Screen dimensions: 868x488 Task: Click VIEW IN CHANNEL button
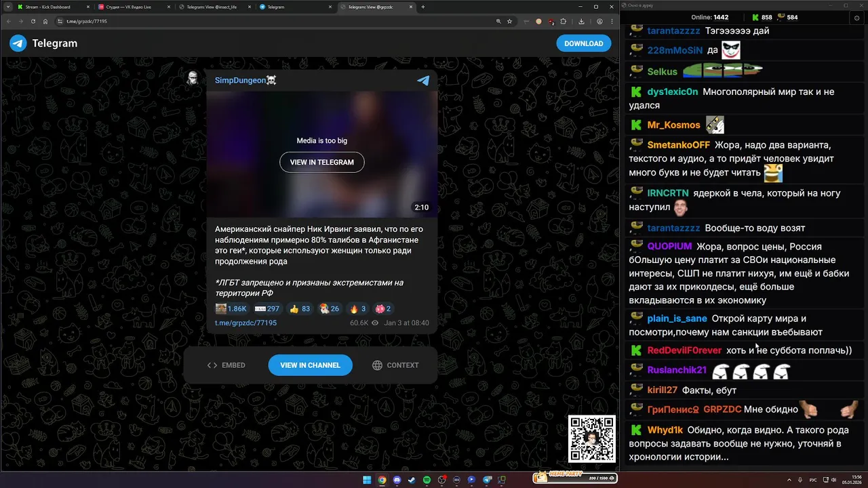[310, 365]
